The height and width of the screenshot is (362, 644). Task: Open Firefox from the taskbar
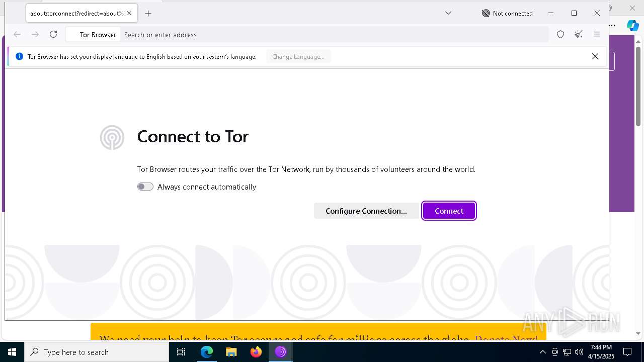(256, 352)
